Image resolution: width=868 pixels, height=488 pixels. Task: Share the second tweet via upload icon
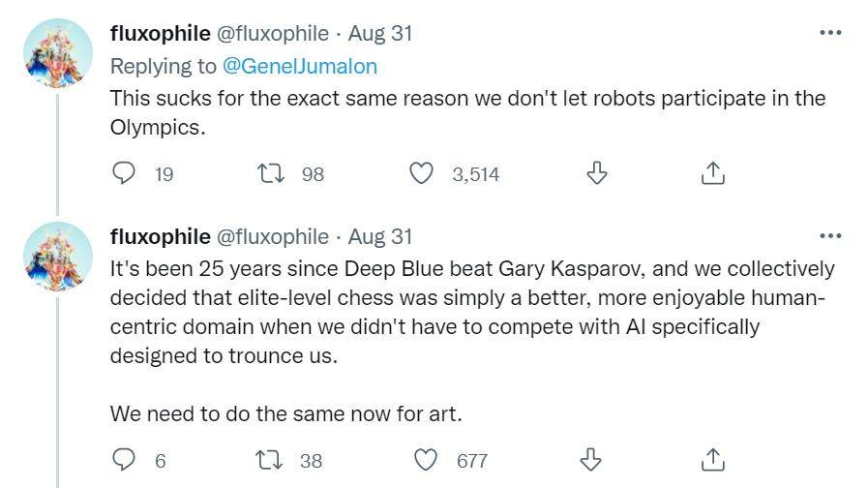coord(713,460)
